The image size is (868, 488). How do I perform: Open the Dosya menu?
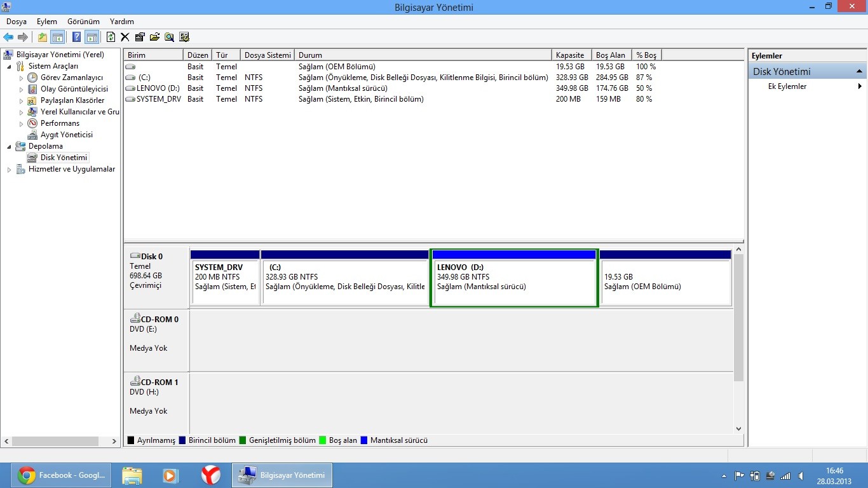click(17, 22)
